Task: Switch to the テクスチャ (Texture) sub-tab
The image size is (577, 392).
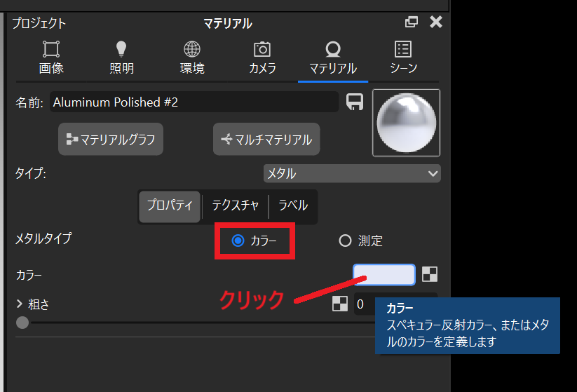Action: click(x=235, y=206)
